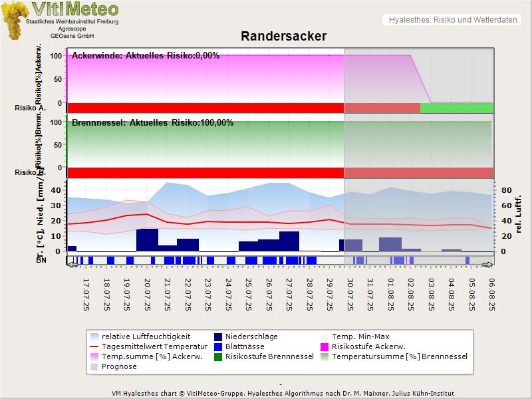532x399 pixels.
Task: Click the Temp.summe [%] Ackerw. legend swatch
Action: point(94,356)
